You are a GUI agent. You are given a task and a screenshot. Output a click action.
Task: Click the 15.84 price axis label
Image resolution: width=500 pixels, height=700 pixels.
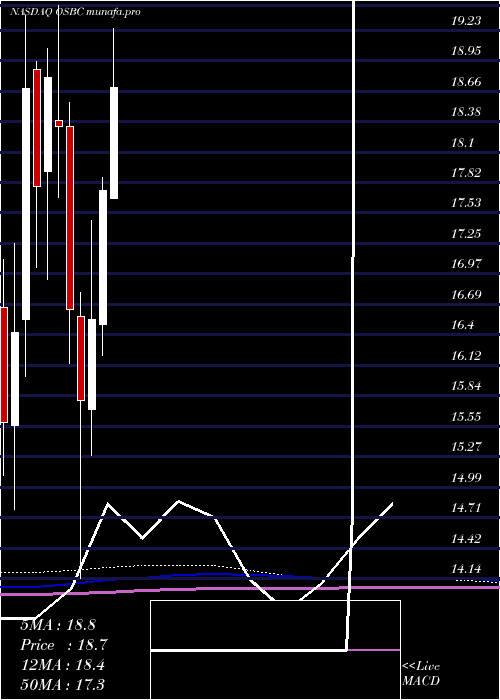pos(466,387)
